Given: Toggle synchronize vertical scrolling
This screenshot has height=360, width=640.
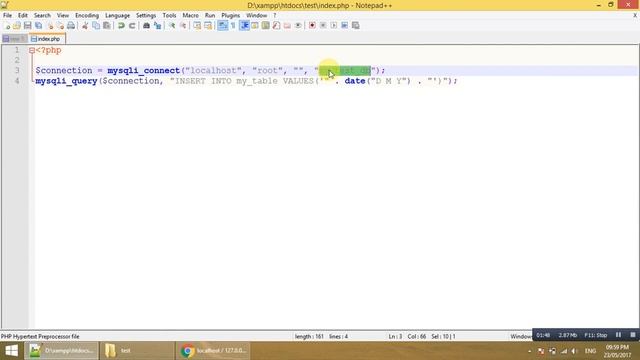Looking at the screenshot, I should pos(197,26).
